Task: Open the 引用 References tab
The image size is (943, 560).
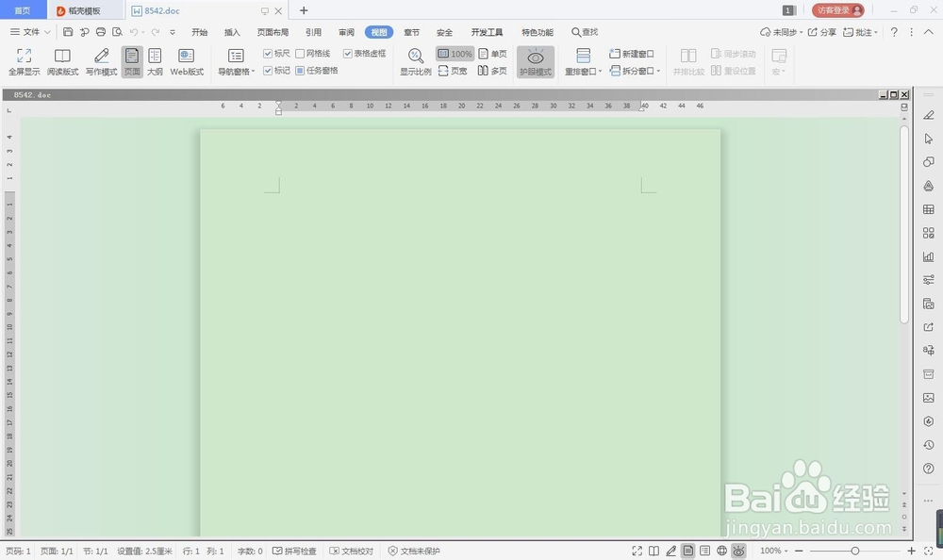Action: pos(313,32)
